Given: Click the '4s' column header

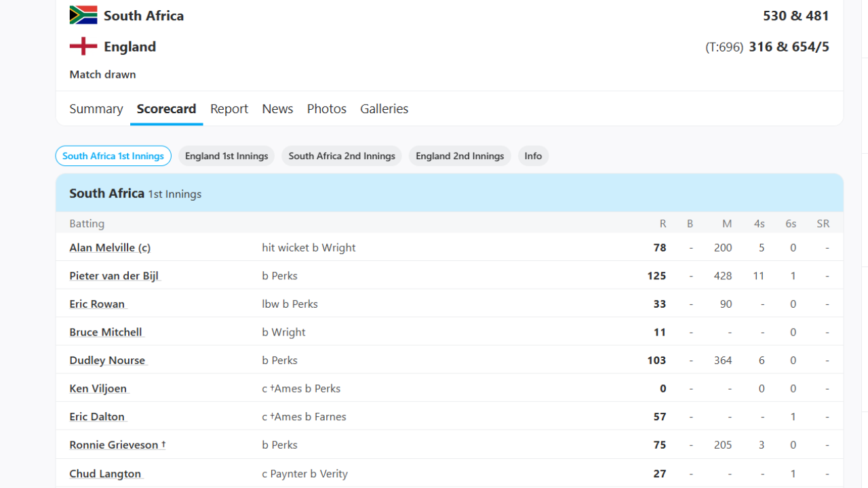Looking at the screenshot, I should point(759,224).
